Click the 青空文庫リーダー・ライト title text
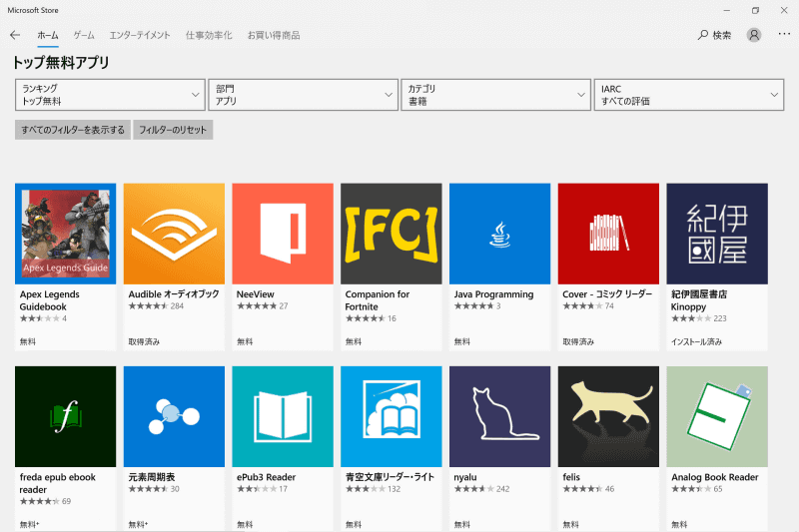This screenshot has height=532, width=799. tap(390, 477)
